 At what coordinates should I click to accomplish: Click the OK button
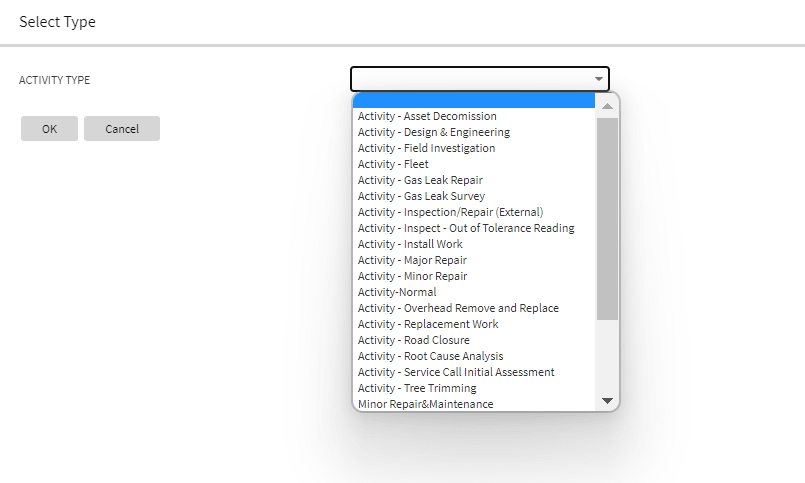click(x=49, y=128)
